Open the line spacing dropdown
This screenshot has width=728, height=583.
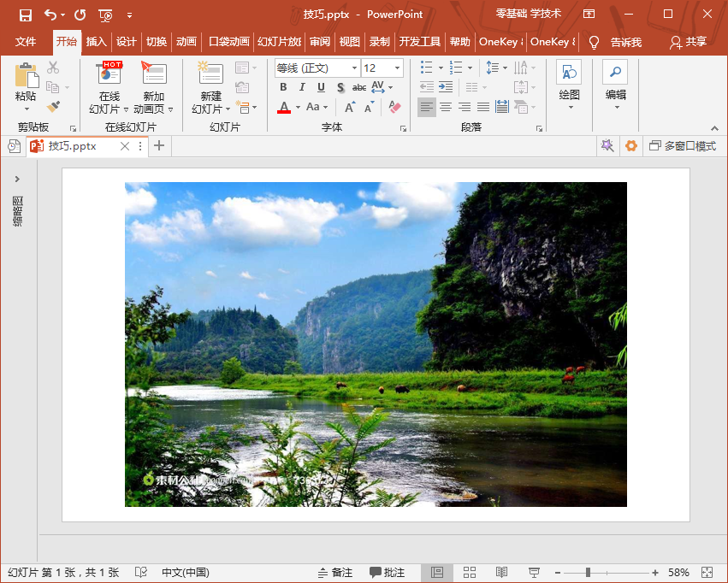(497, 68)
